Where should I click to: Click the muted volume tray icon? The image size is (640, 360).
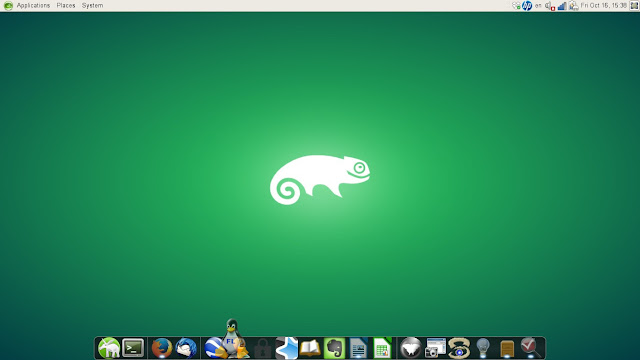pos(550,6)
